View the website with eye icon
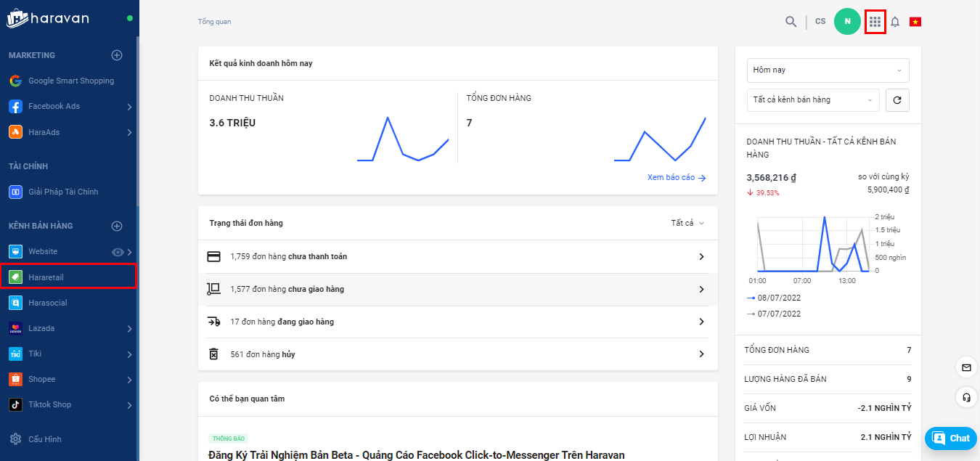980x461 pixels. tap(118, 252)
